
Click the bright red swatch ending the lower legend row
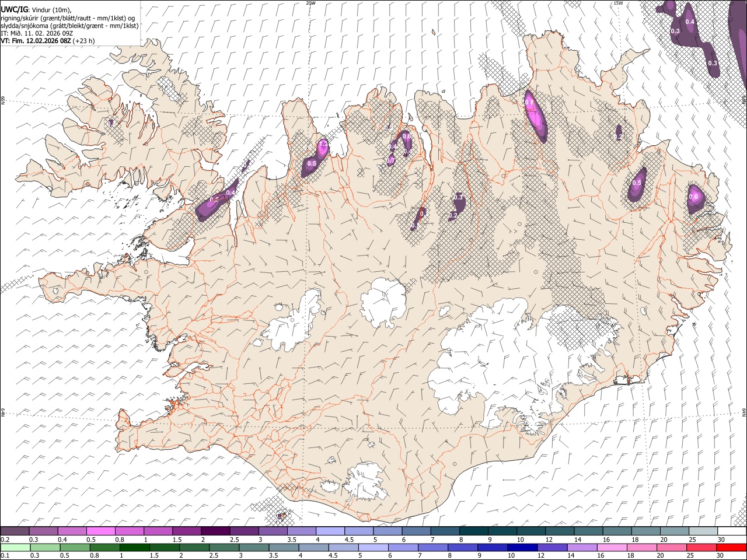click(x=731, y=548)
